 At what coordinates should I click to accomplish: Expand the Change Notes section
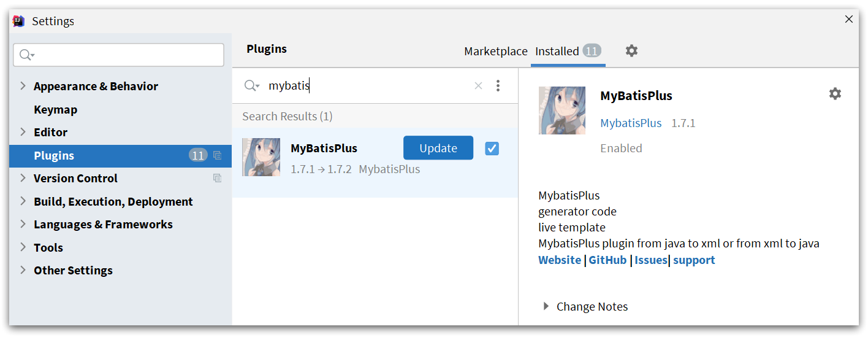546,306
